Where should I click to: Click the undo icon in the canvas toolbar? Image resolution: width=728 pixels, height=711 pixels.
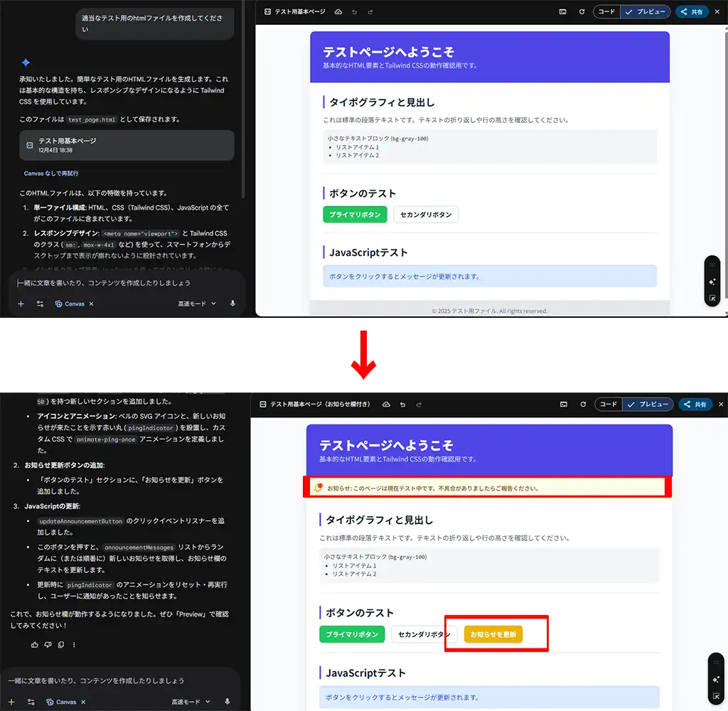click(355, 11)
